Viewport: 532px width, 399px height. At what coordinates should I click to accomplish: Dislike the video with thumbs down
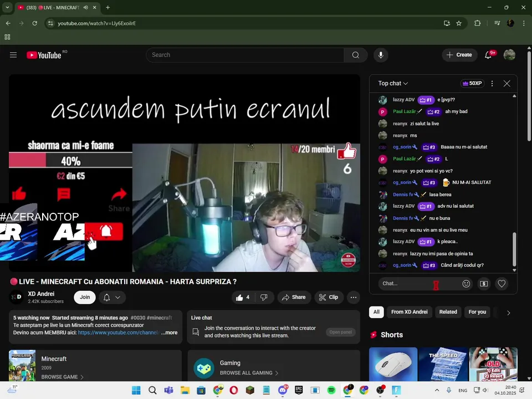tap(264, 297)
